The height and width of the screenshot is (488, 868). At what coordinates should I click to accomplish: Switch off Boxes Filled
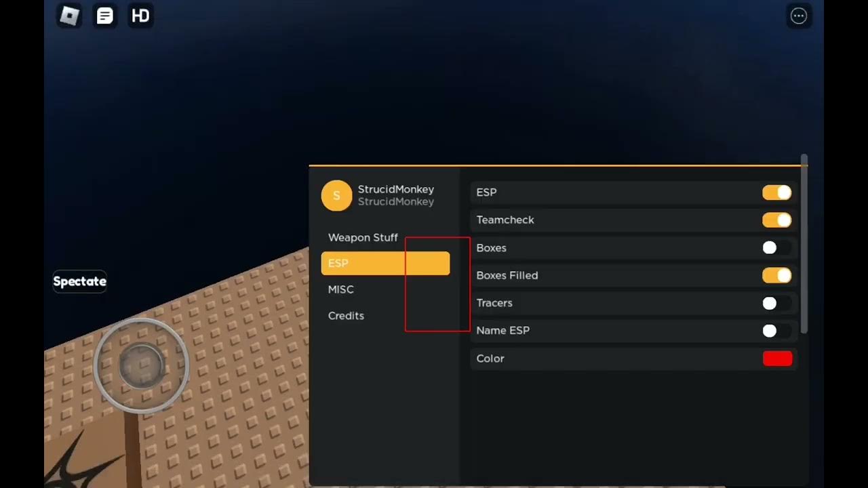776,275
